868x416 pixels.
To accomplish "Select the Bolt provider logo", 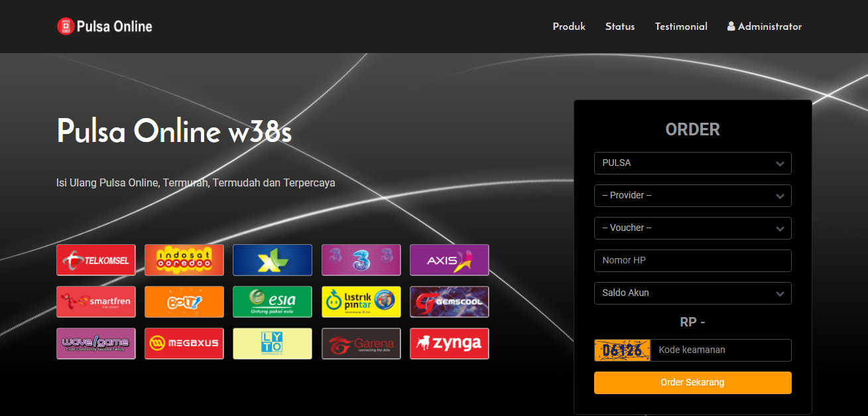I will pos(184,302).
